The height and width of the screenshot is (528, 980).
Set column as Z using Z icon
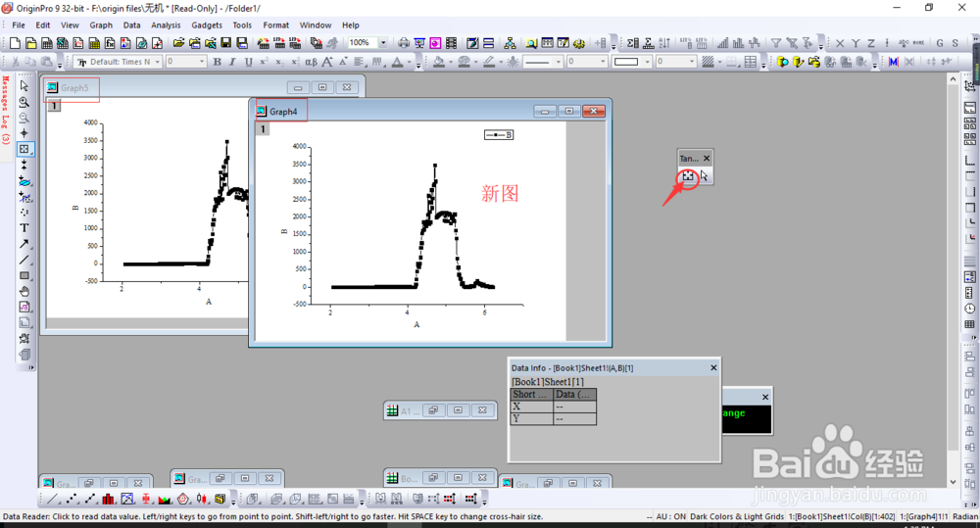coord(871,43)
